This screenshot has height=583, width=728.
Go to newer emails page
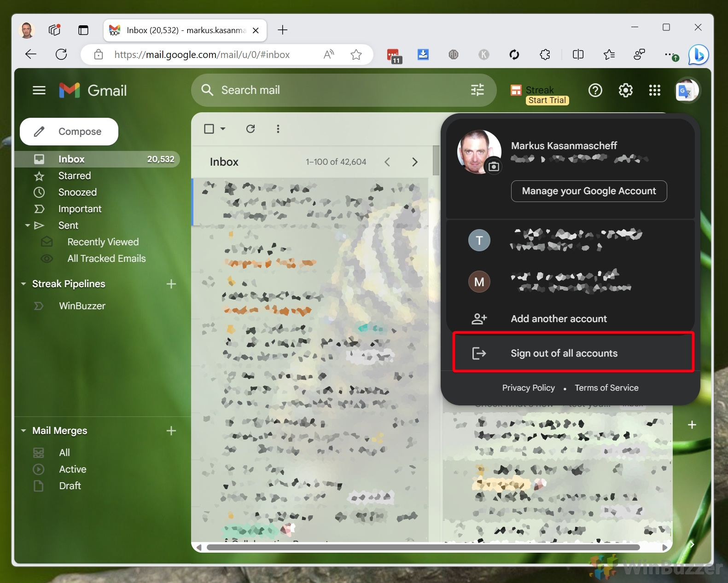pyautogui.click(x=387, y=162)
